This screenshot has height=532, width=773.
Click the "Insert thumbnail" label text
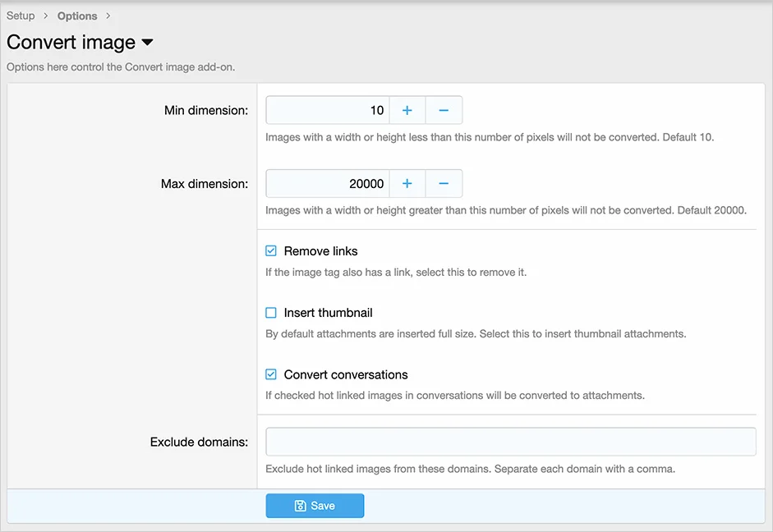(x=328, y=313)
